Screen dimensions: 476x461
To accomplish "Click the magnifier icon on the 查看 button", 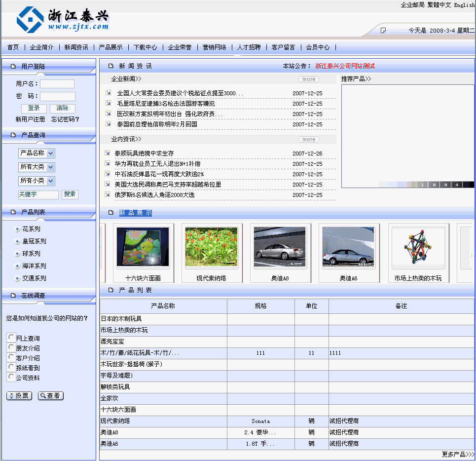I will coord(43,395).
